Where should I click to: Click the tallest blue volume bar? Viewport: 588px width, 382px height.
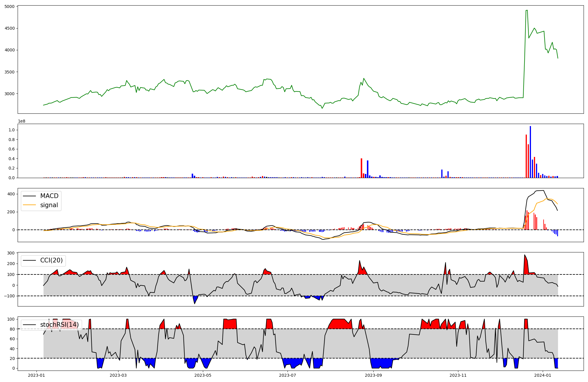click(530, 152)
